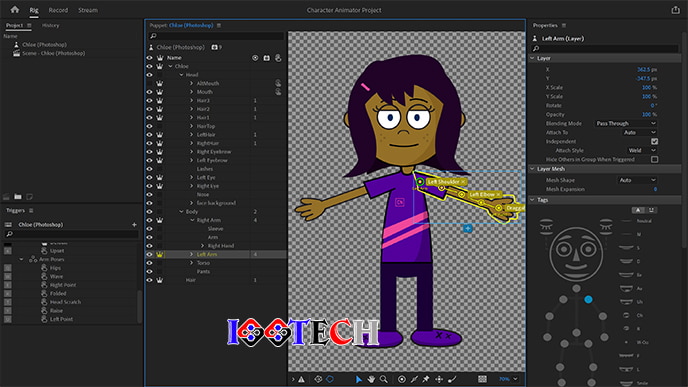This screenshot has height=387, width=688.
Task: Click the Properties panel search field
Action: click(x=606, y=48)
